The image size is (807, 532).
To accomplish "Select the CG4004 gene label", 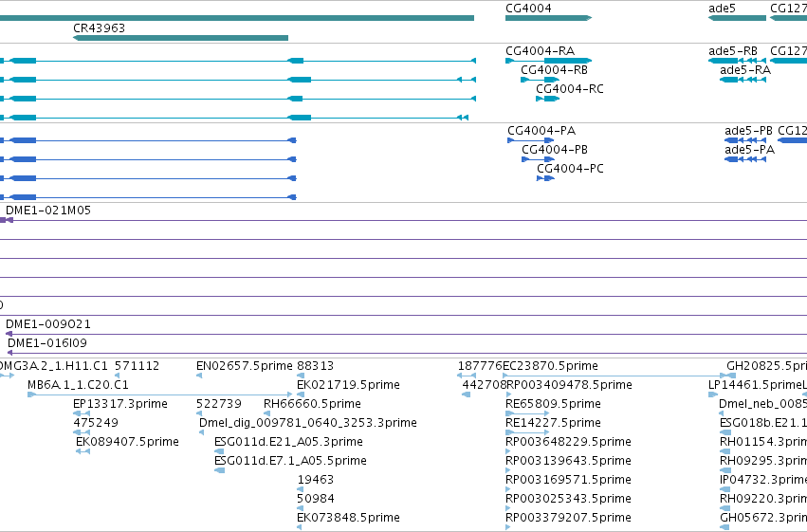I will 528,9.
